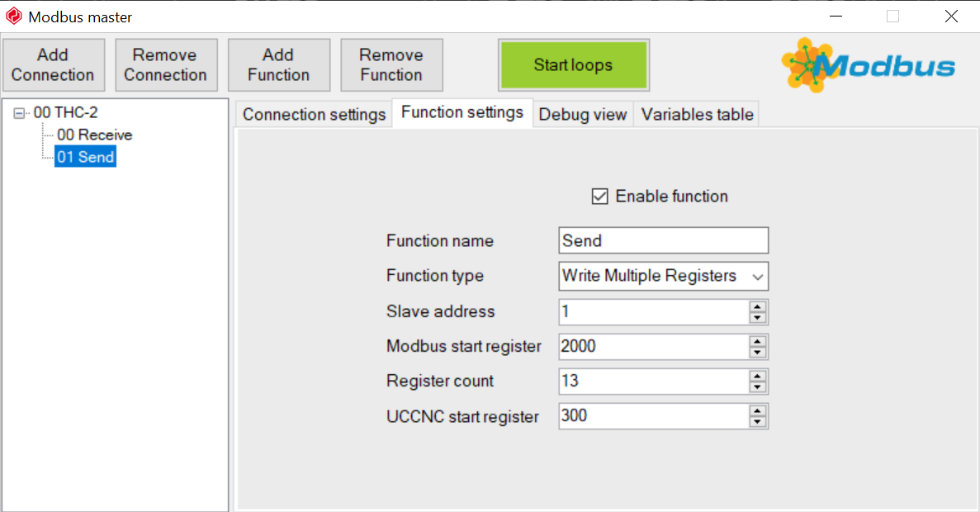The width and height of the screenshot is (980, 512).
Task: Open the Variables table tab
Action: [x=697, y=115]
